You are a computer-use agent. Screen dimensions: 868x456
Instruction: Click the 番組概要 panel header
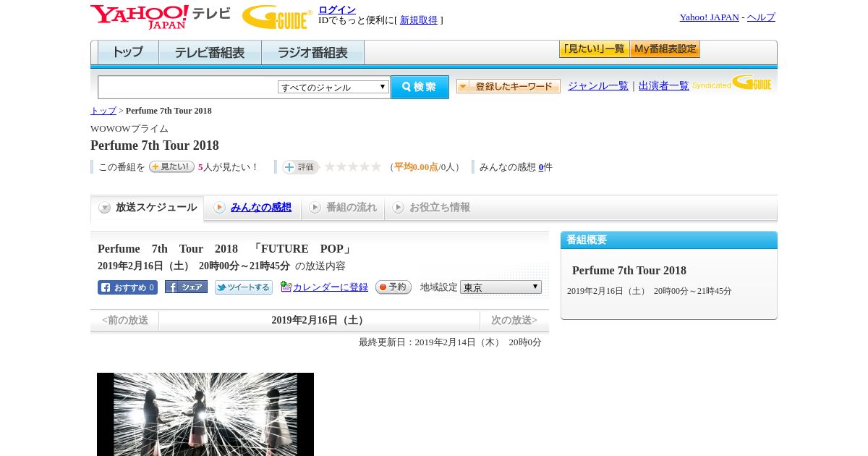click(x=669, y=240)
